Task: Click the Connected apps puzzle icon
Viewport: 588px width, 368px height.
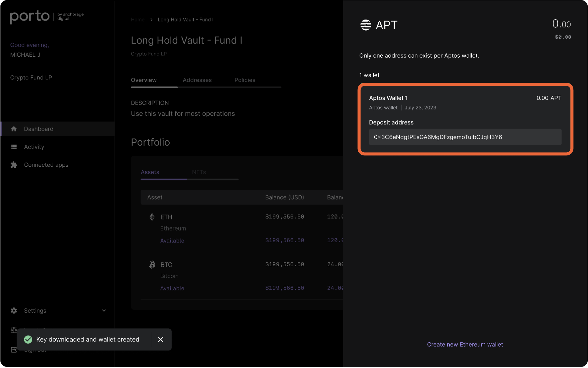Action: point(14,165)
